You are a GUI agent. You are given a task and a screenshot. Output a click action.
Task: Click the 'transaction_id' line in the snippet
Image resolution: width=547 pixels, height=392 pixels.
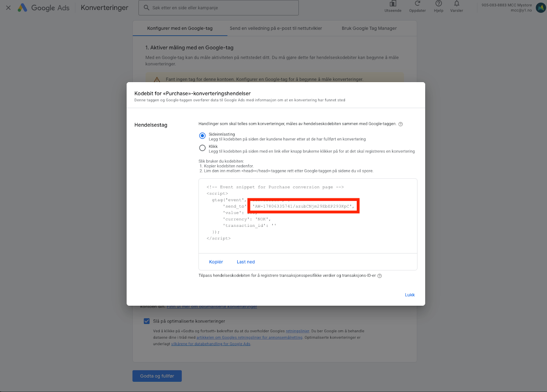(250, 226)
